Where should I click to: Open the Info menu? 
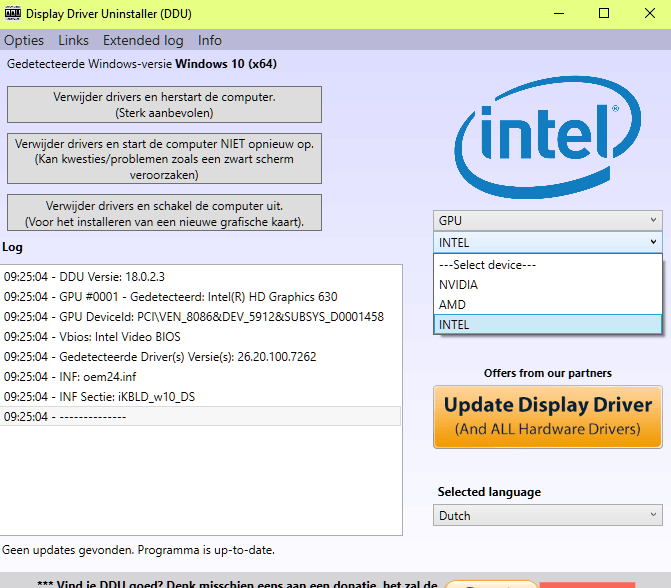coord(210,41)
